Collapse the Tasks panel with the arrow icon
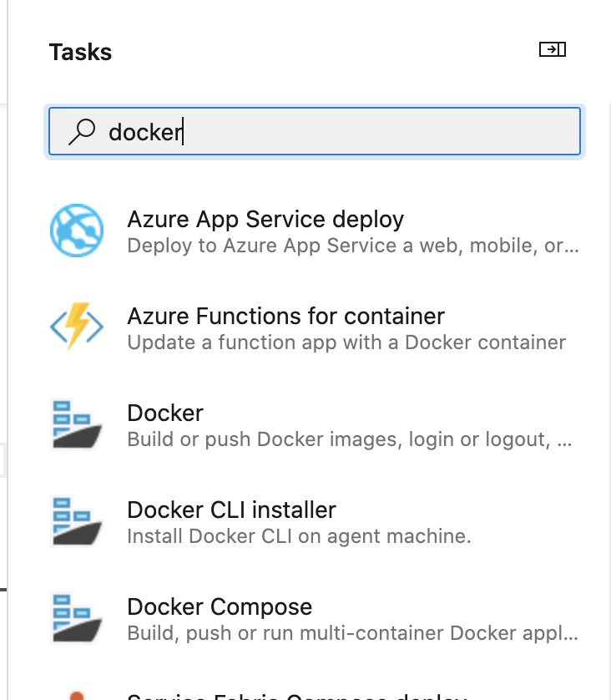 pyautogui.click(x=553, y=49)
